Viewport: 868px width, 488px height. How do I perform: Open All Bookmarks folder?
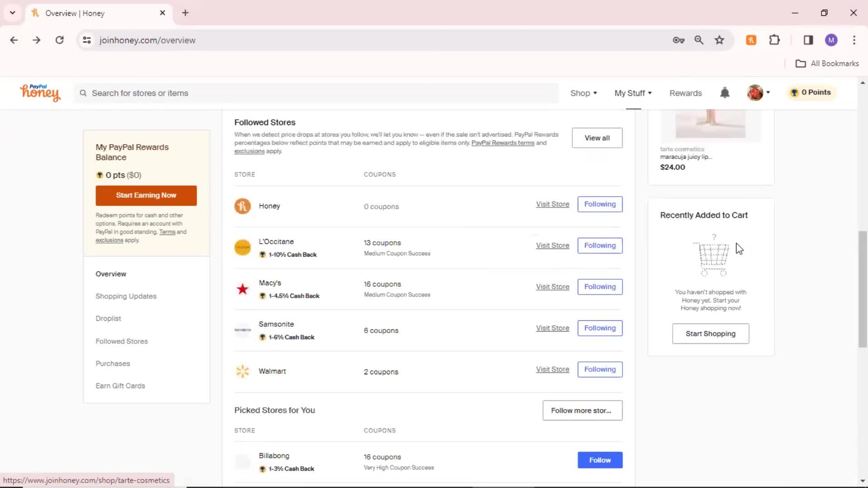pyautogui.click(x=827, y=64)
